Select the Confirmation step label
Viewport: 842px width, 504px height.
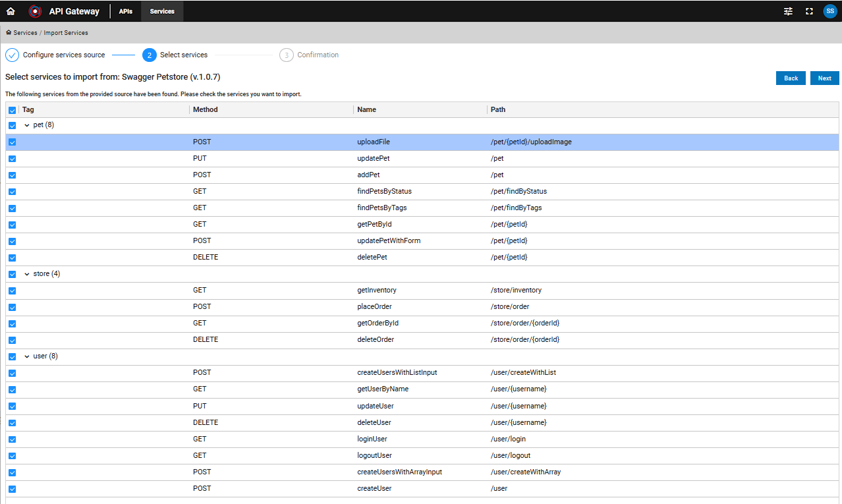click(318, 55)
